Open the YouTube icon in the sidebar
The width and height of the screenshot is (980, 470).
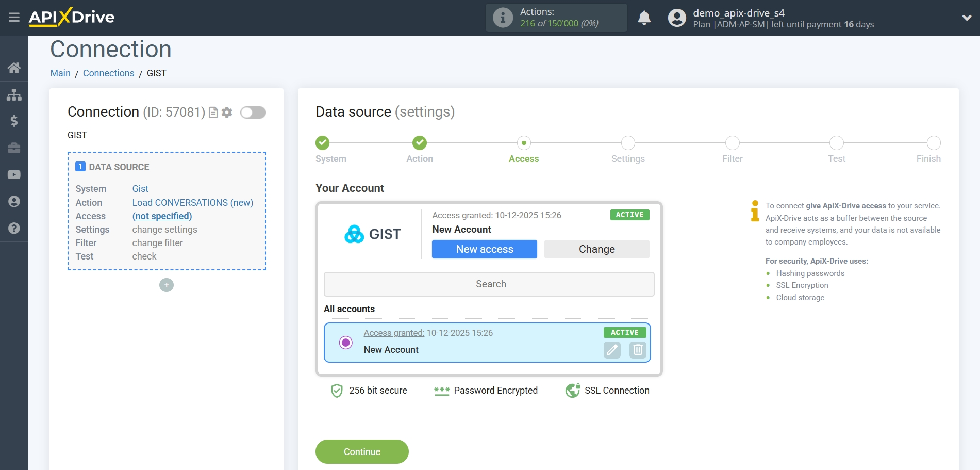pos(14,175)
